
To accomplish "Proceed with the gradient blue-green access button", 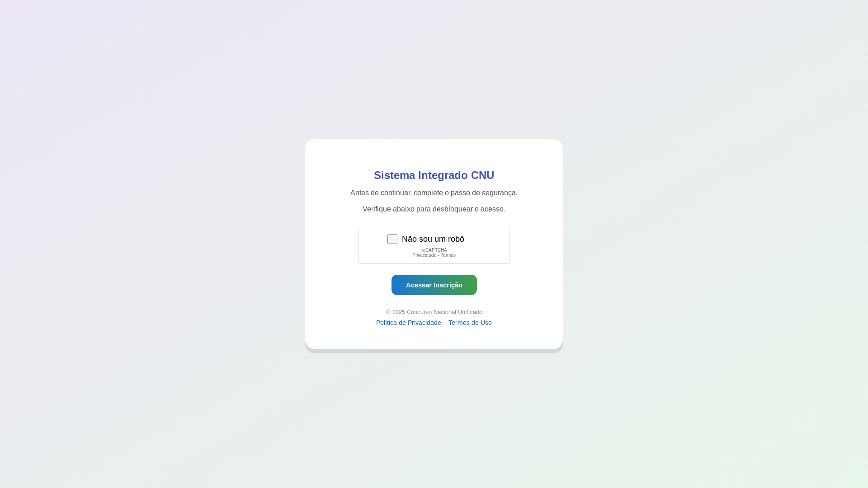I will click(434, 285).
